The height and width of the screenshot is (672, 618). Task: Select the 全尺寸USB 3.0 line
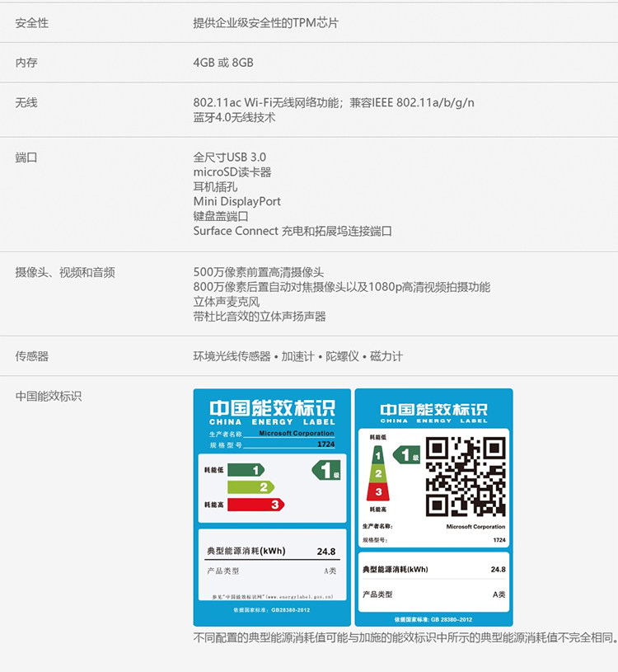(x=230, y=157)
